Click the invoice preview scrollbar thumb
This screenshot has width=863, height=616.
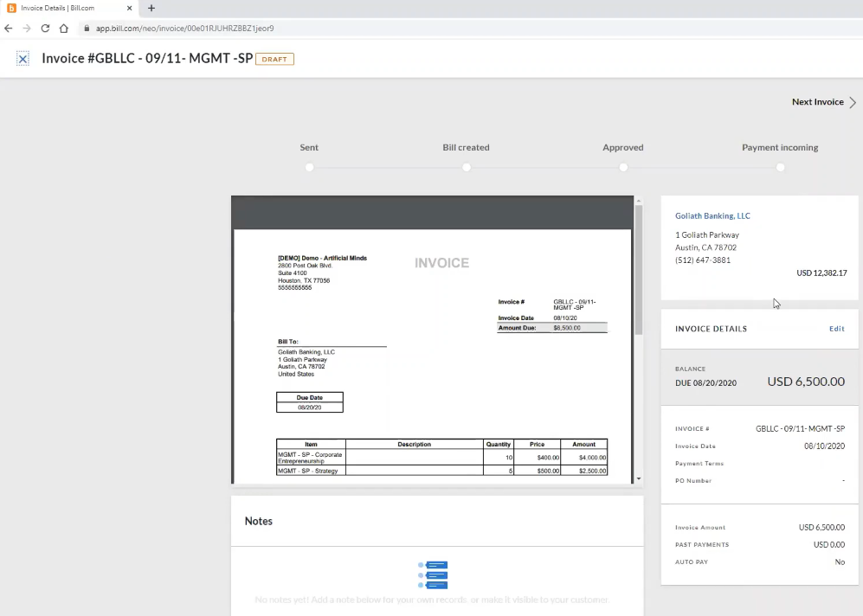(x=639, y=270)
